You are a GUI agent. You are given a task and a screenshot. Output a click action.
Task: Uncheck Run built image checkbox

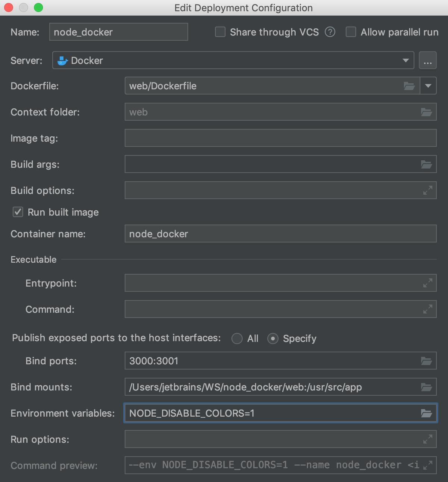(x=18, y=212)
